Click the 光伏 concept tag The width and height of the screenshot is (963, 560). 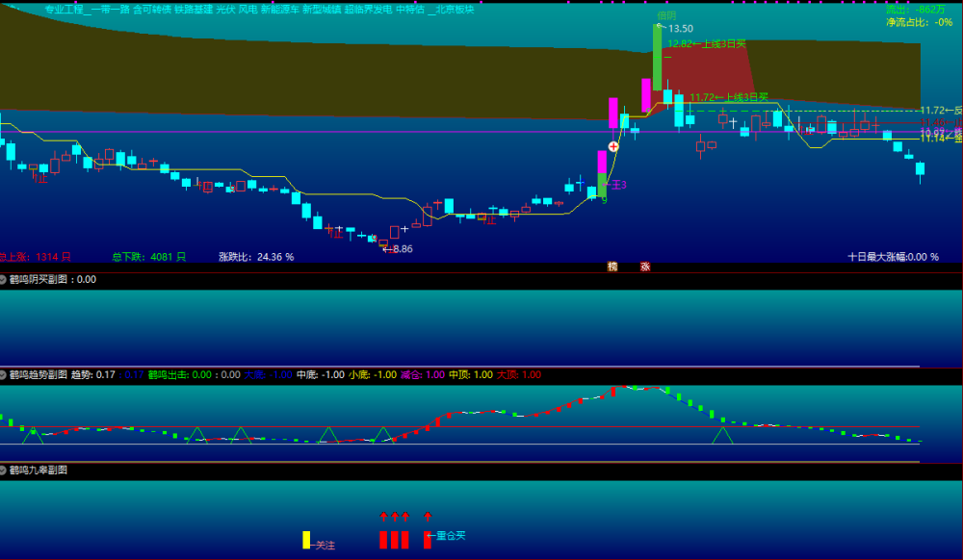click(225, 10)
